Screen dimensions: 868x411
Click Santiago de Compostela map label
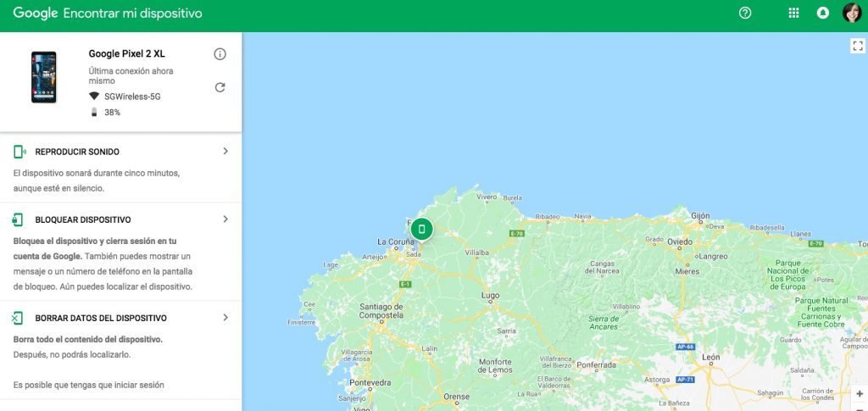coord(381,311)
